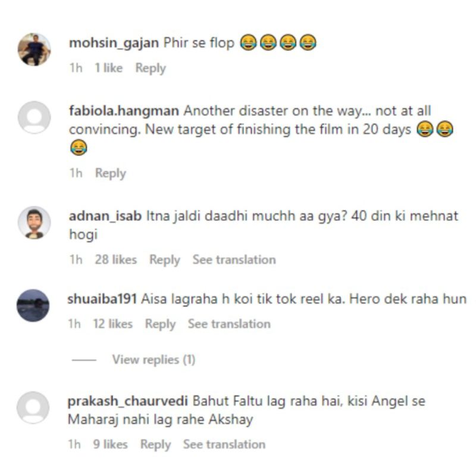Viewport: 476px width, 476px height.
Task: Open prakash_chaurvedi's default avatar
Action: (x=33, y=408)
